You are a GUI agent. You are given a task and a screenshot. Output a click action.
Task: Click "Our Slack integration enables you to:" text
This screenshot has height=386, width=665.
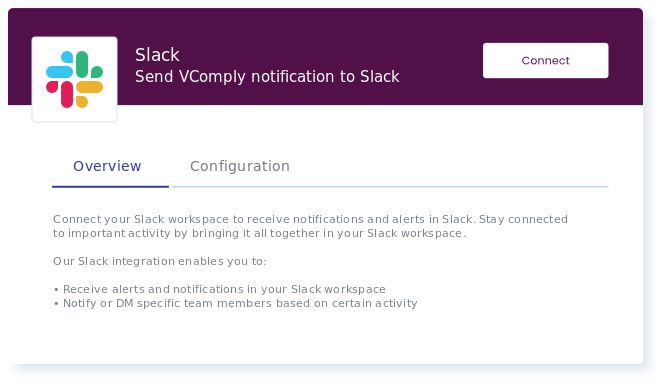tap(159, 261)
